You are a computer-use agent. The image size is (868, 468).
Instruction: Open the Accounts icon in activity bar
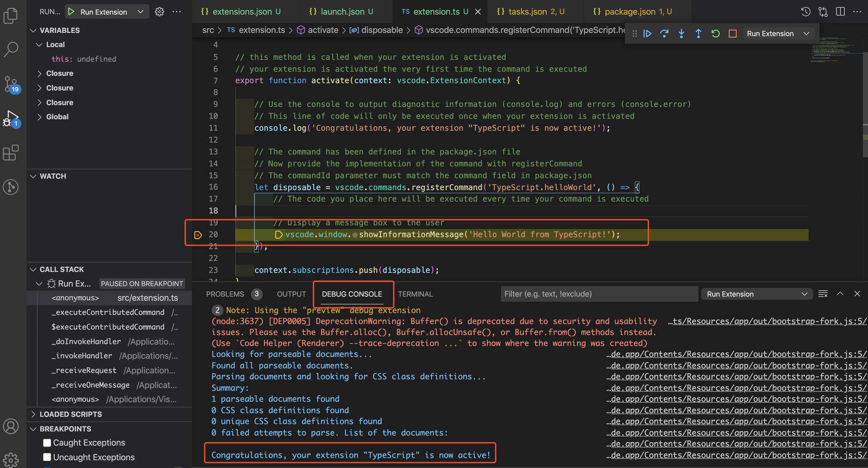coord(10,426)
